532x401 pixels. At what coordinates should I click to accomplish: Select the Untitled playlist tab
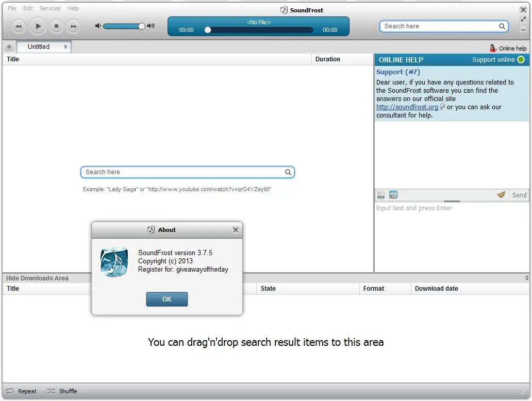click(x=39, y=47)
